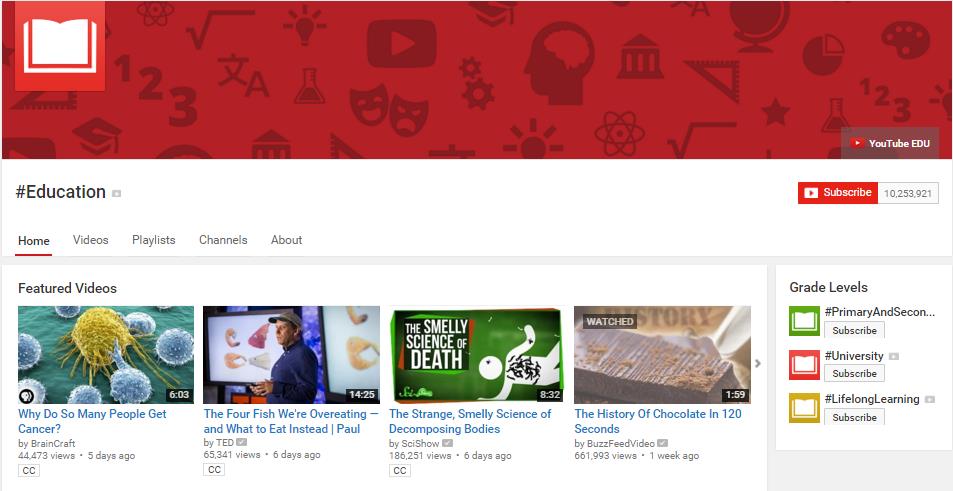The height and width of the screenshot is (491, 953).
Task: Open the #LifelongLearning channel link
Action: [x=872, y=399]
